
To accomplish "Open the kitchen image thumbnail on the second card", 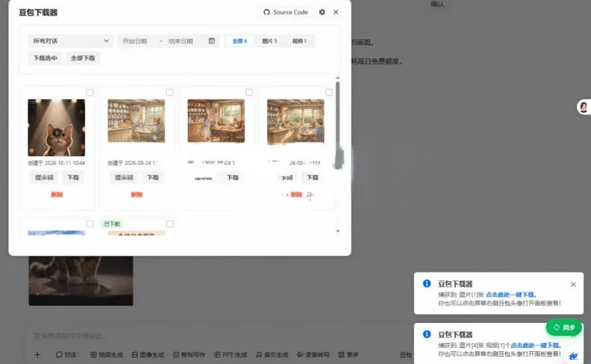I will [136, 120].
